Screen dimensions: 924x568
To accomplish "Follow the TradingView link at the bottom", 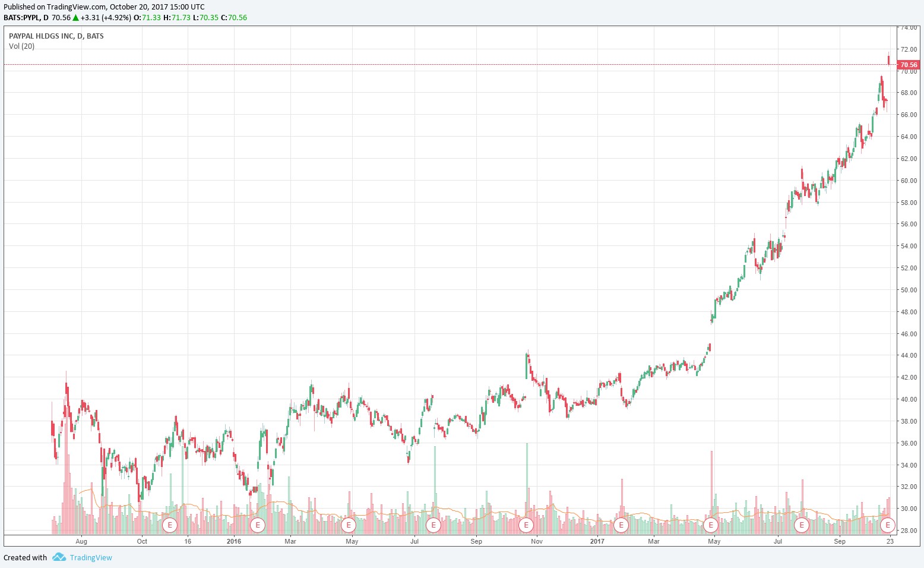I will click(91, 557).
